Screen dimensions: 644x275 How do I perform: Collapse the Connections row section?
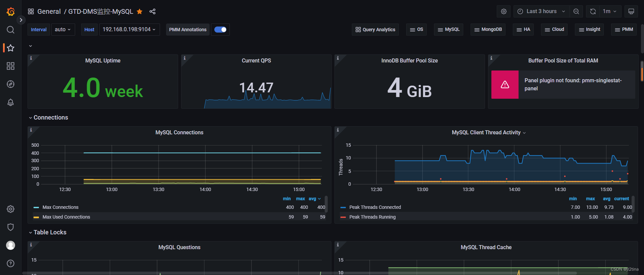[x=50, y=118]
